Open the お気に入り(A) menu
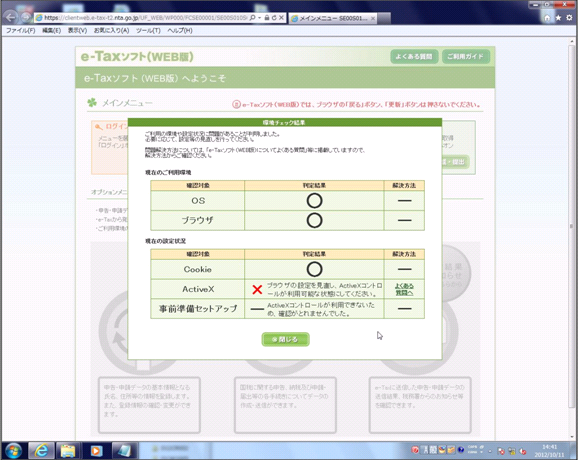 click(111, 31)
